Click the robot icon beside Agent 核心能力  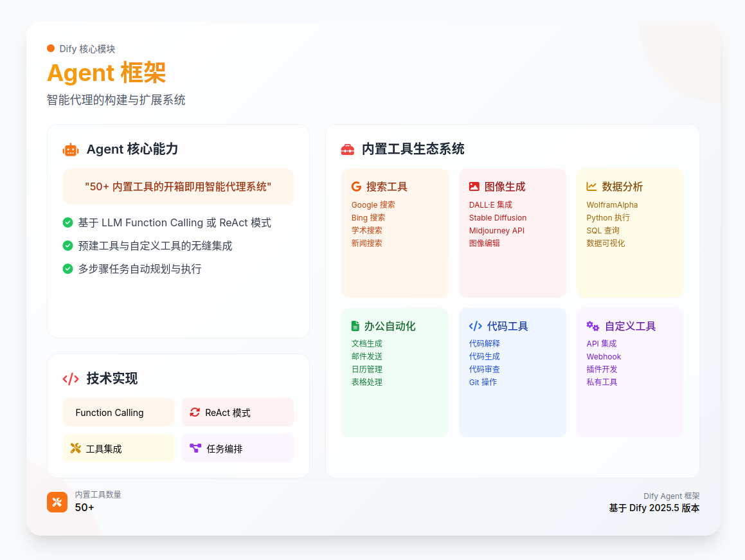(71, 150)
